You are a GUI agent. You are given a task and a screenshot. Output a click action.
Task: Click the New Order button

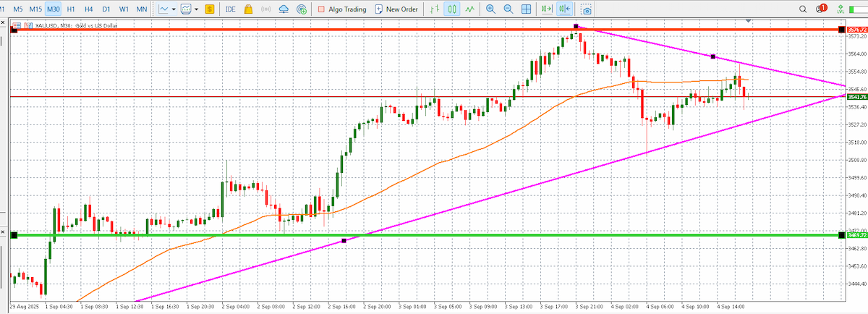[396, 9]
